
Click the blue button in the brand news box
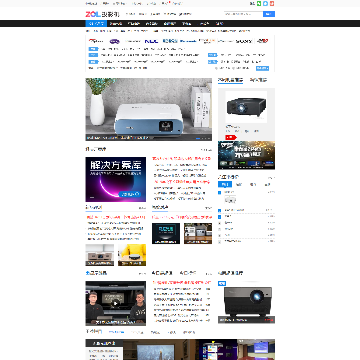[x=262, y=68]
